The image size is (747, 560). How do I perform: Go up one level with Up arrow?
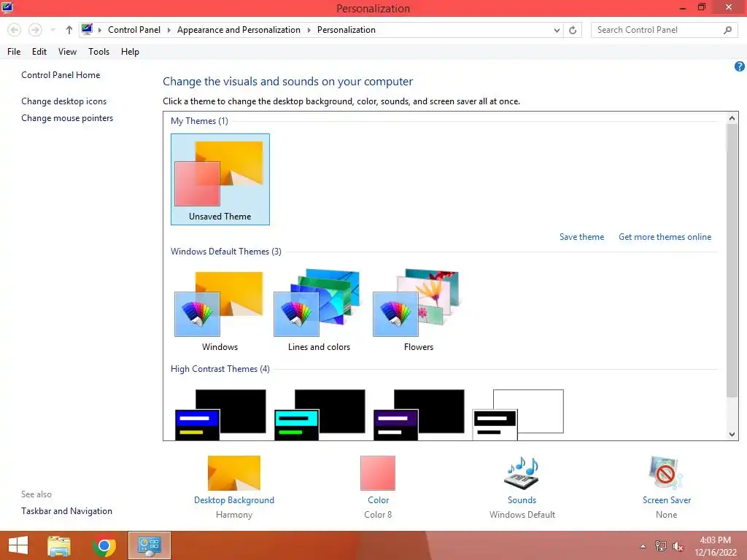click(x=69, y=30)
